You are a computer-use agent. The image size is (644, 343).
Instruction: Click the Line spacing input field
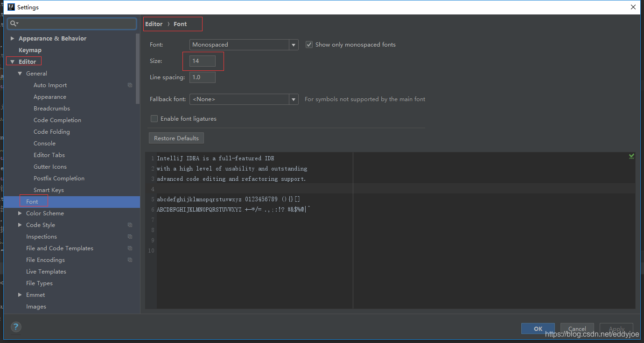203,77
